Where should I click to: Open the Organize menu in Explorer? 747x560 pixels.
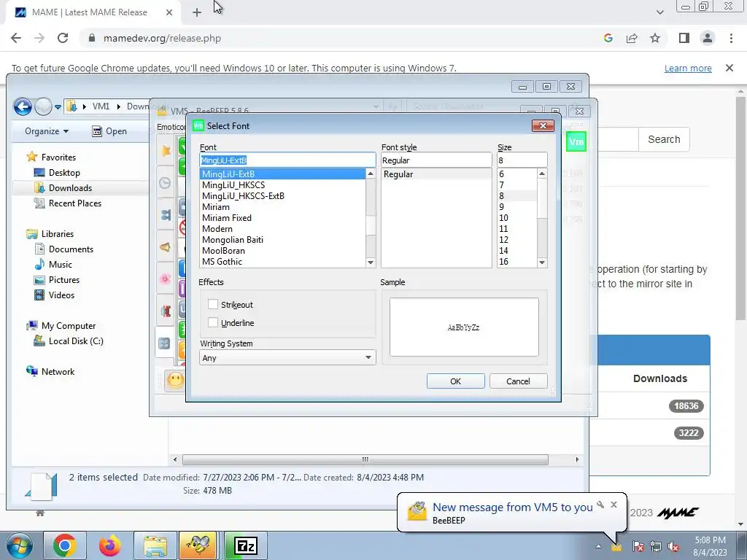pyautogui.click(x=47, y=131)
